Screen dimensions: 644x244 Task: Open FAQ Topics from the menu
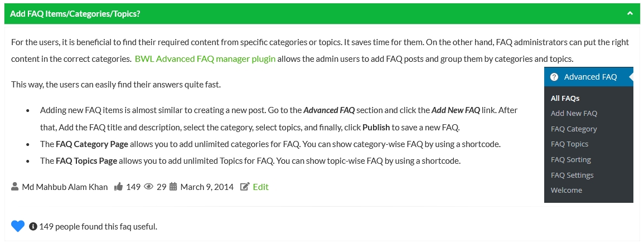tap(569, 144)
